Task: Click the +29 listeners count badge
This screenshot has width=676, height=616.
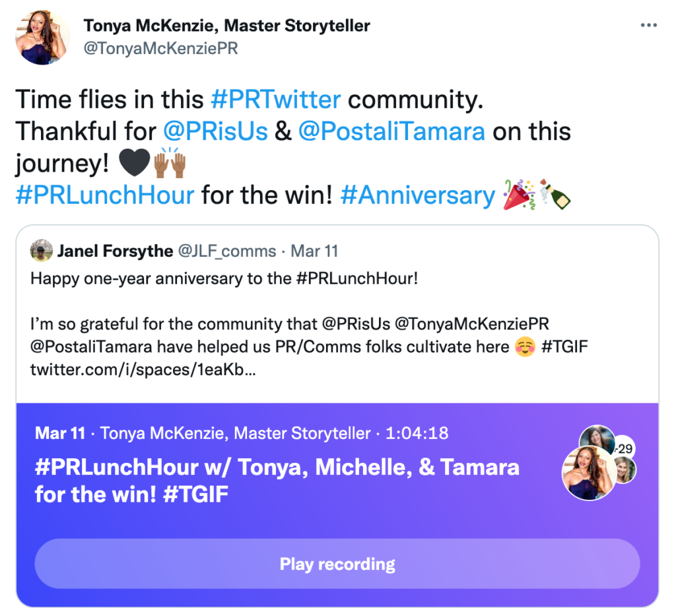Action: pos(625,448)
